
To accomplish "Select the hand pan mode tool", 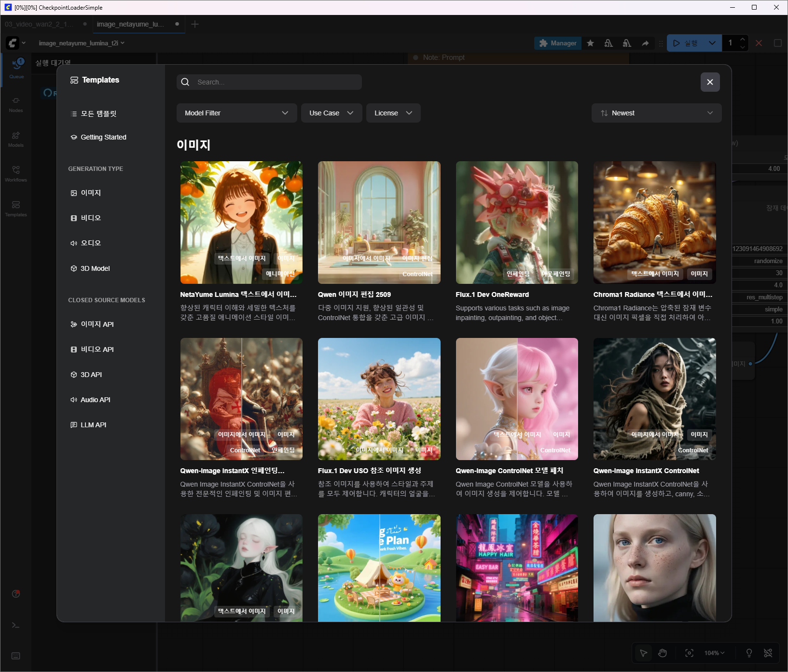I will [663, 653].
